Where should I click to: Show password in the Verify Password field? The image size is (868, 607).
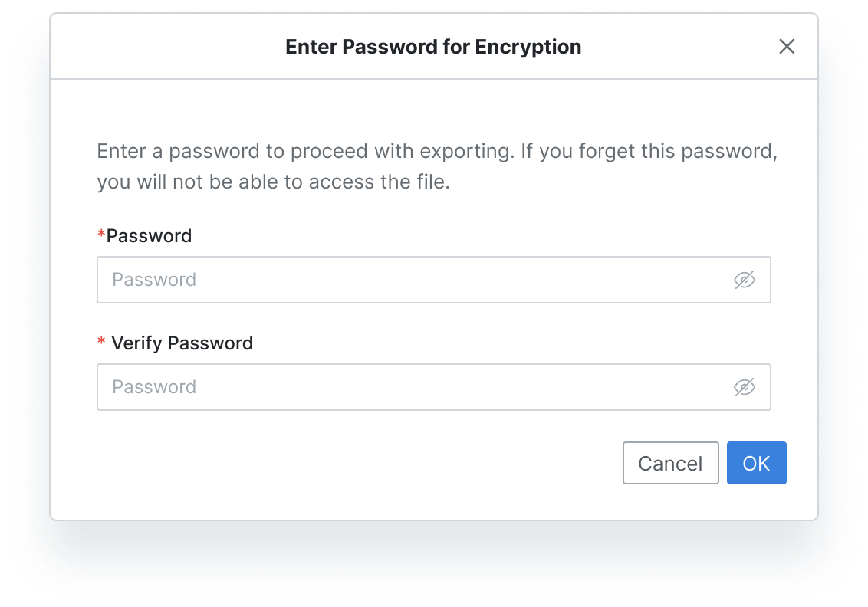(x=744, y=388)
